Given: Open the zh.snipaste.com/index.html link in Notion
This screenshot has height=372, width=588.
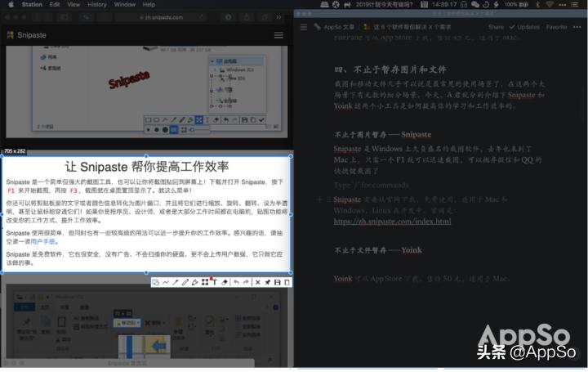Looking at the screenshot, I should tap(392, 222).
